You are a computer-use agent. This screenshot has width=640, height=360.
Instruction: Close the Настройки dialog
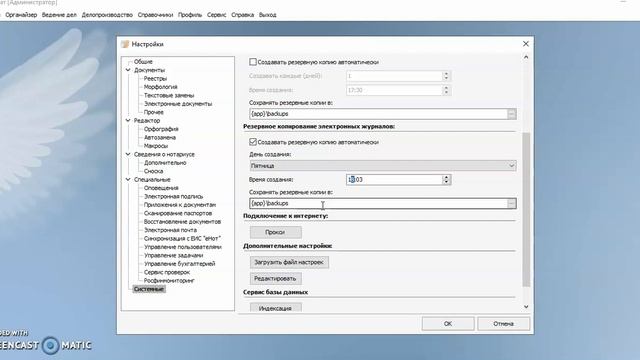(526, 44)
